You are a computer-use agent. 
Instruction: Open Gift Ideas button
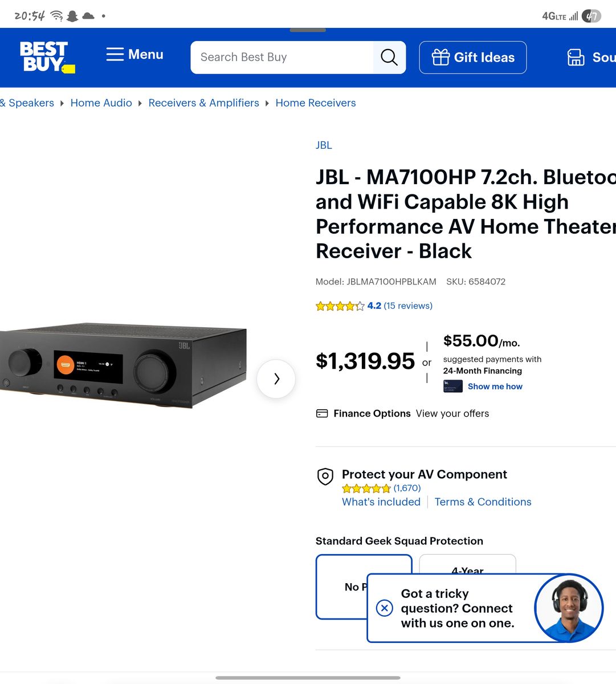pyautogui.click(x=473, y=57)
